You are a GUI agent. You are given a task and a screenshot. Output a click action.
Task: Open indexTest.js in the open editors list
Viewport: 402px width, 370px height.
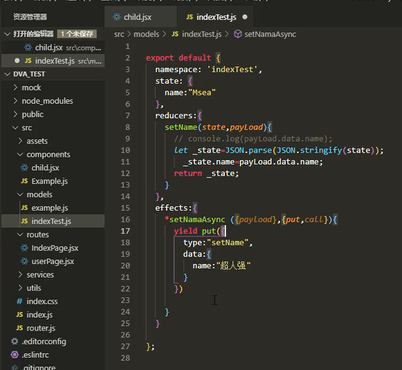(53, 61)
